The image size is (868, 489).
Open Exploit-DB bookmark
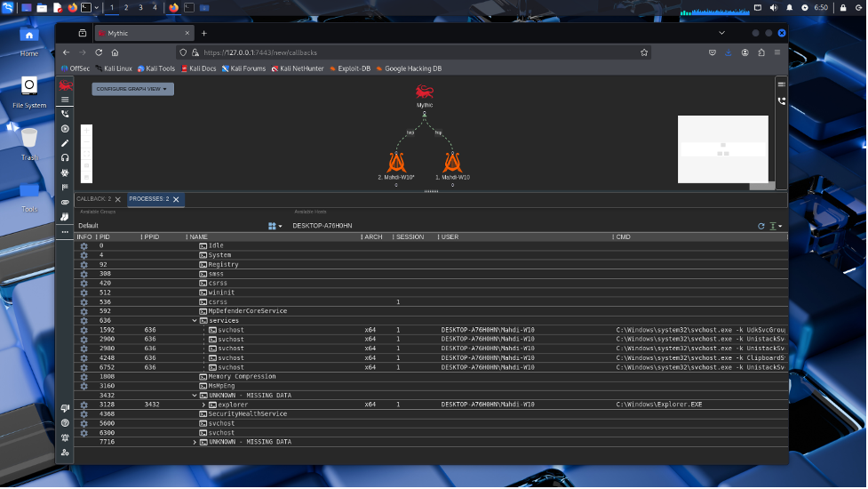click(x=350, y=68)
